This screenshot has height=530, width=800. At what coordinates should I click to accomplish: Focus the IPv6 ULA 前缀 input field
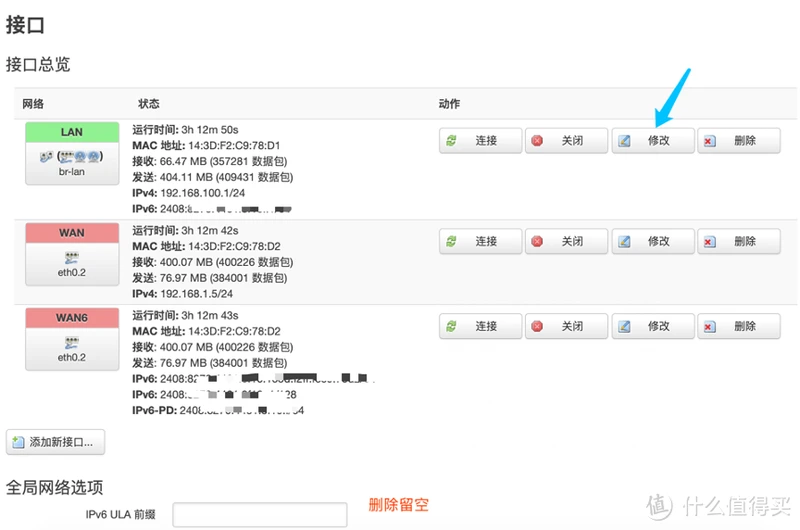[260, 515]
